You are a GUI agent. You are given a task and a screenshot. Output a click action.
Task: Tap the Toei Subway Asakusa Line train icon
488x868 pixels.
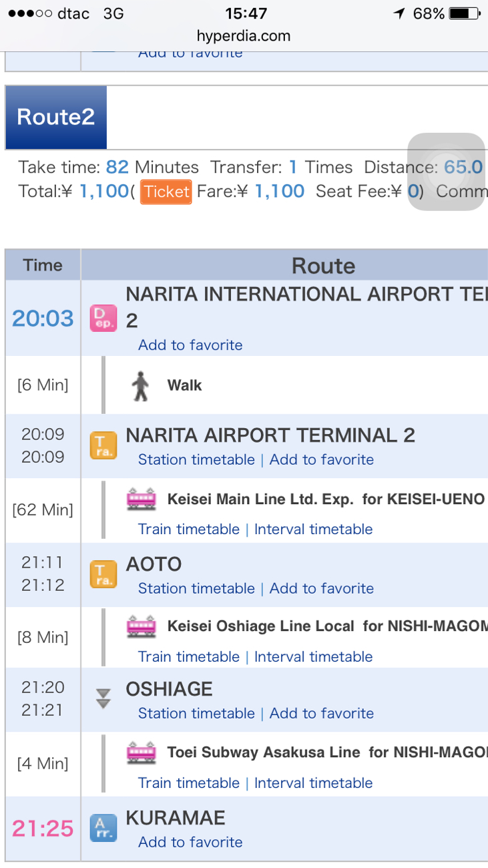pos(142,752)
